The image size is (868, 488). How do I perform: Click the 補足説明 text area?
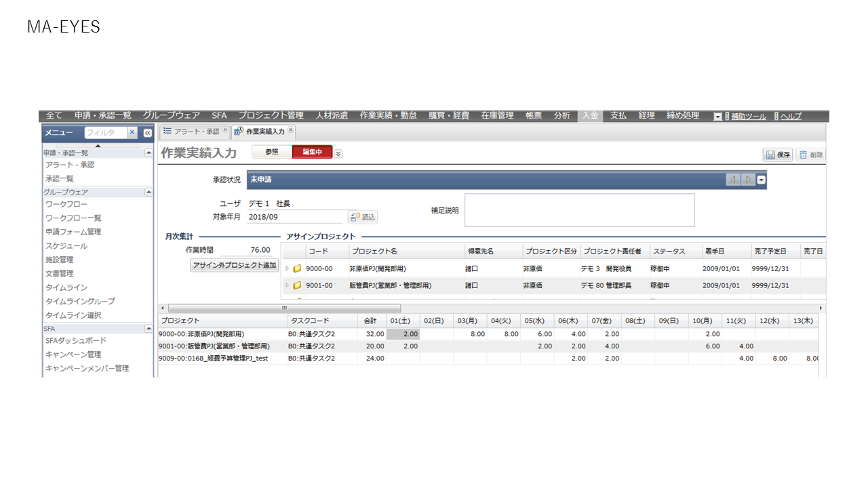(x=580, y=210)
